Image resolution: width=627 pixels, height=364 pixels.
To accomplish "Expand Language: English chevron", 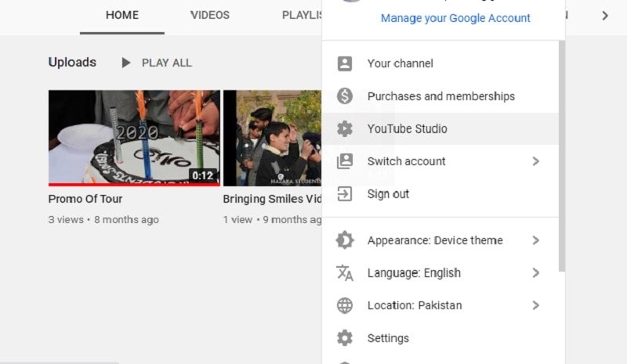I will [536, 273].
